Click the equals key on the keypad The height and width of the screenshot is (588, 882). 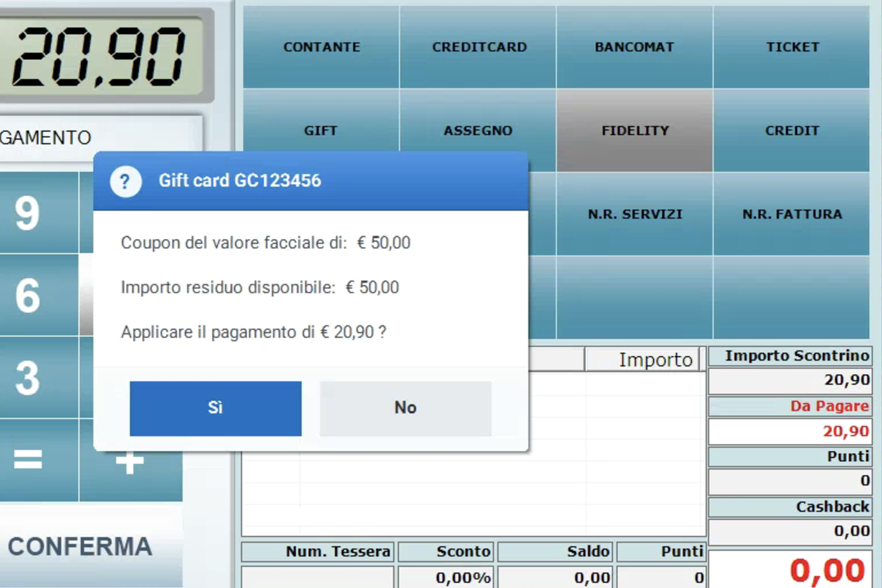tap(39, 460)
